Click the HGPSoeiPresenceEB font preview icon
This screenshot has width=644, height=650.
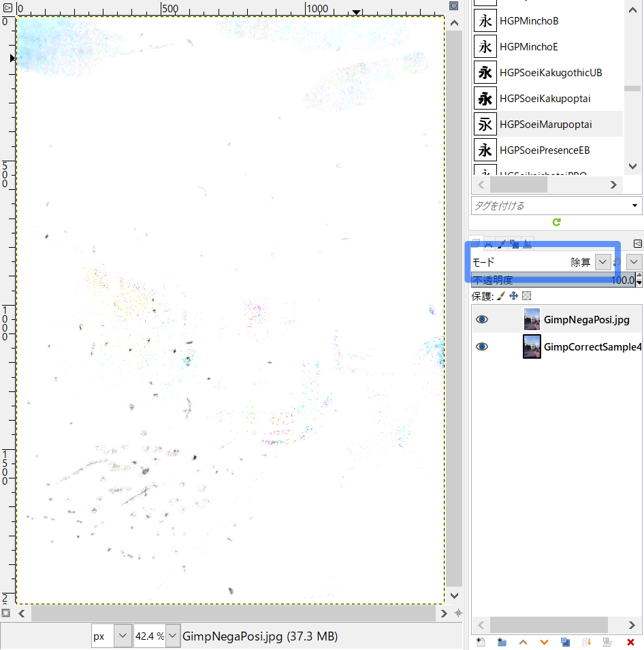click(x=485, y=150)
